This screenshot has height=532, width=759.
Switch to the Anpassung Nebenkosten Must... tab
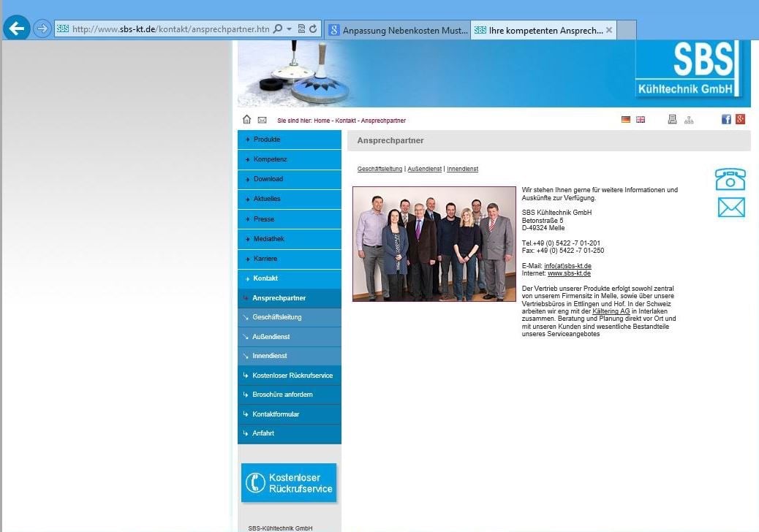point(397,30)
